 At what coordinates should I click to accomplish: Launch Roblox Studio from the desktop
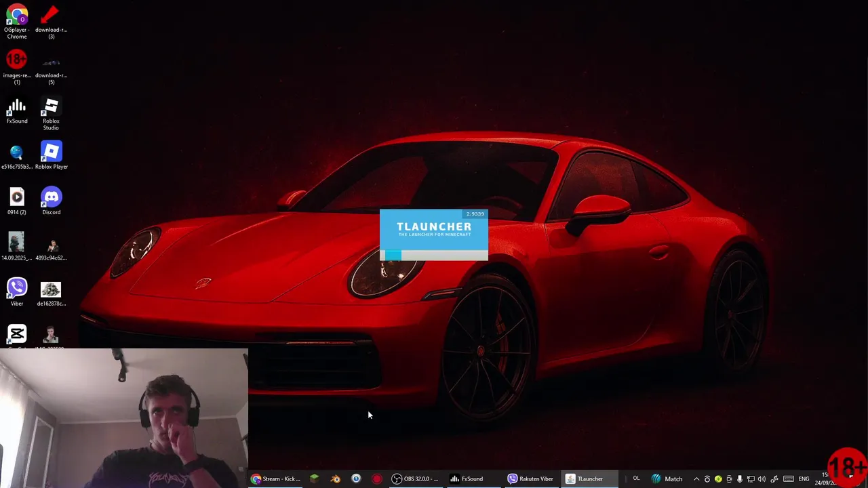51,113
